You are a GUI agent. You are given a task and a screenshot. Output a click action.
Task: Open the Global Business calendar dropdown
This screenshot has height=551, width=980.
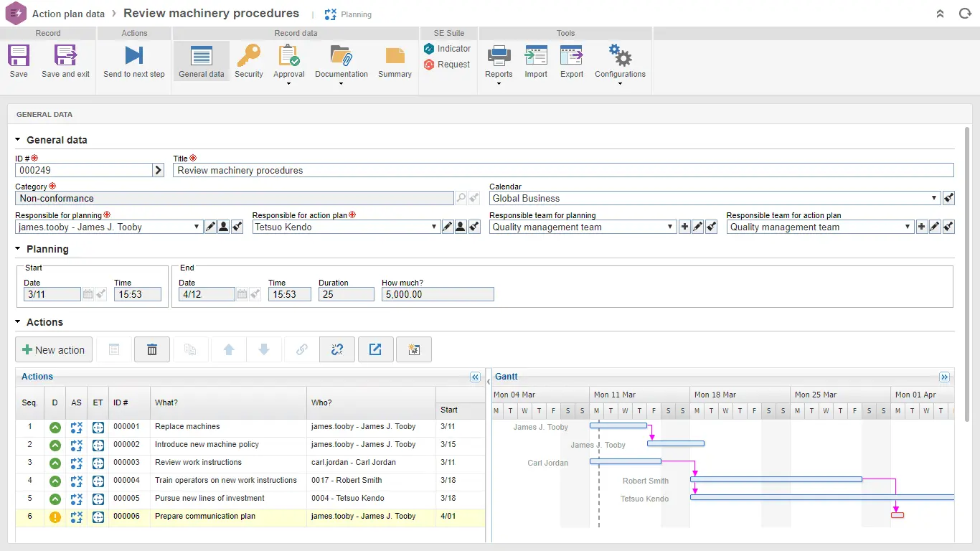tap(934, 198)
